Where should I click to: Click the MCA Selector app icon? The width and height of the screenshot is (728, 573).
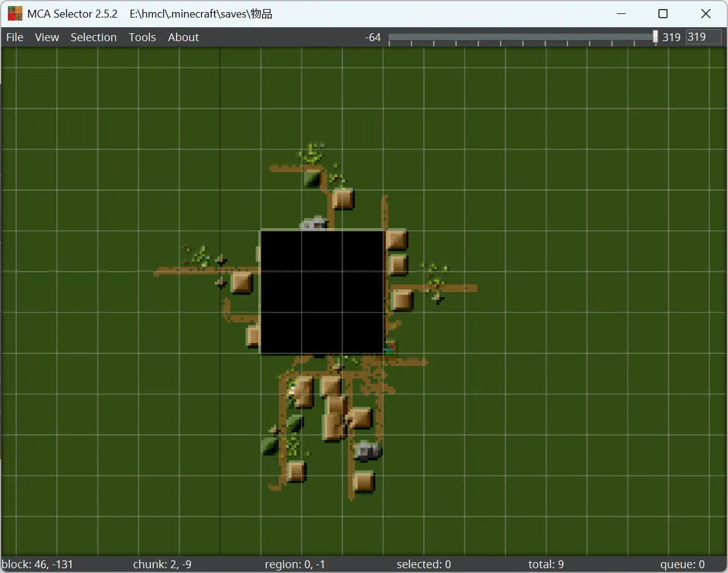(15, 13)
